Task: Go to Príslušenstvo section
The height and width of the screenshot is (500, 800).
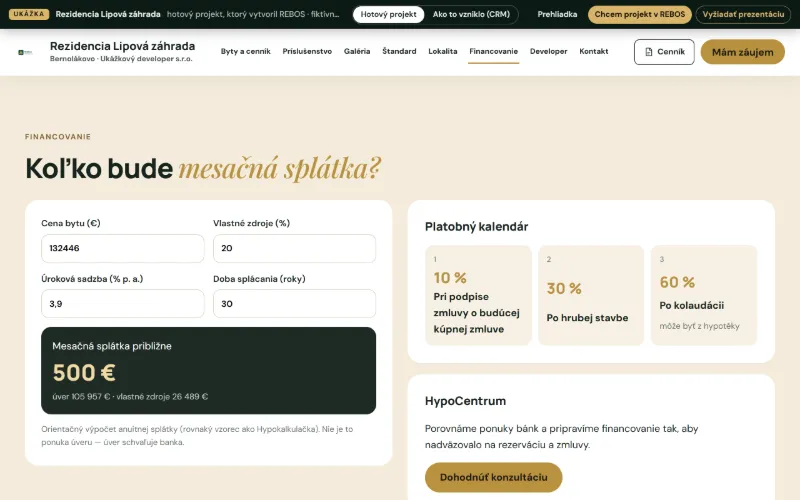Action: 307,52
